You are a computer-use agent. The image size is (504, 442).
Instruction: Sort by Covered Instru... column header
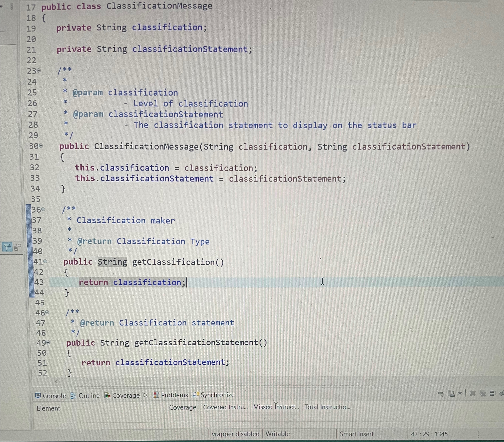(225, 407)
